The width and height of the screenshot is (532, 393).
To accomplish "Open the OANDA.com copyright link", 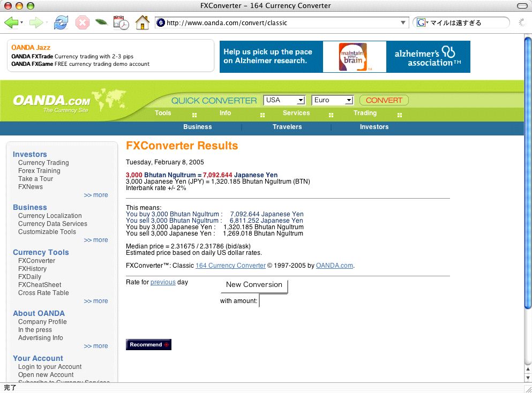I will (334, 266).
